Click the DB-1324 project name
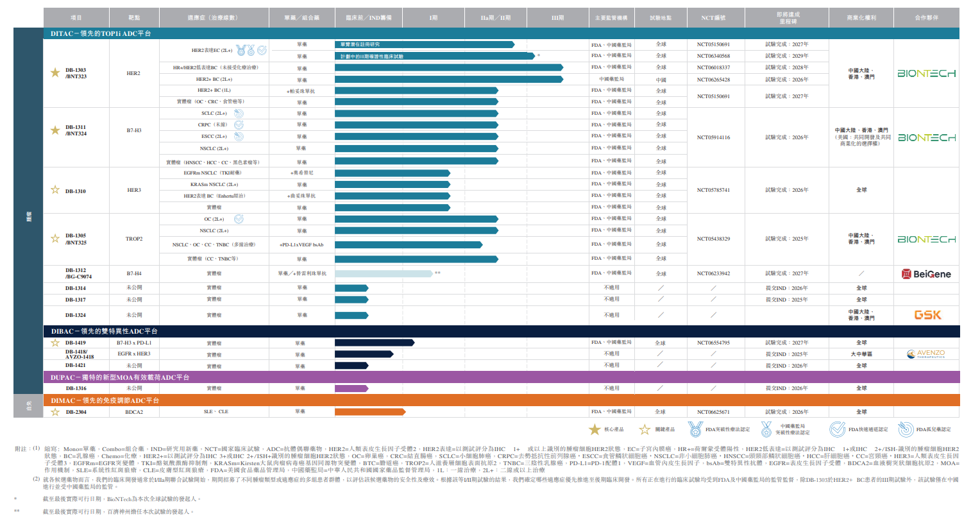This screenshot has width=980, height=530. pos(75,315)
